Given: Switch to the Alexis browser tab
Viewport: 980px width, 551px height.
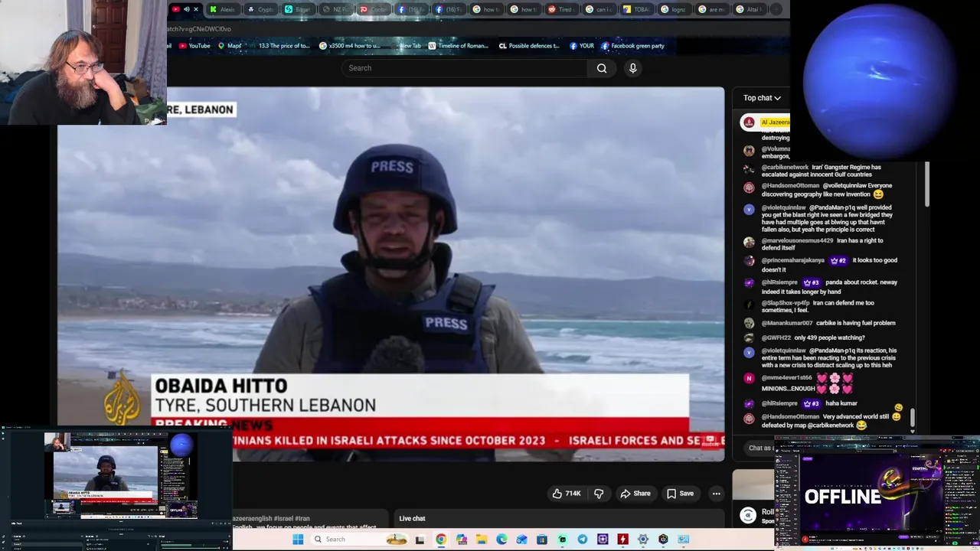Looking at the screenshot, I should pos(222,9).
